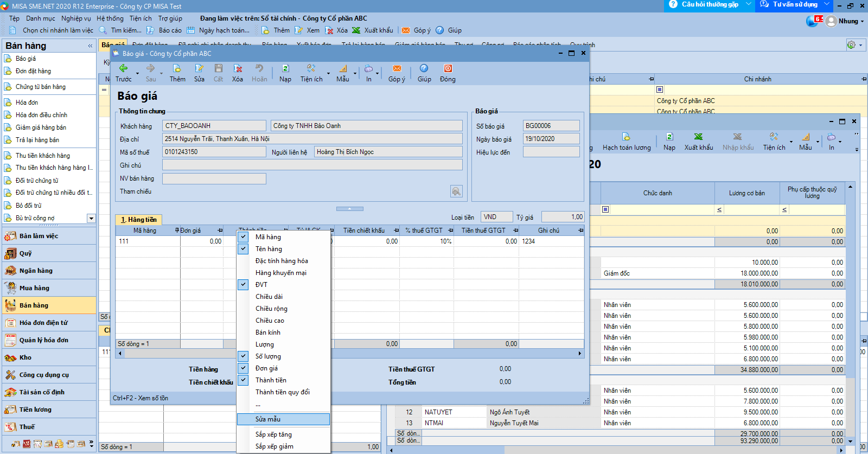The height and width of the screenshot is (454, 868).
Task: Expand Trước dropdown arrow
Action: (x=137, y=73)
